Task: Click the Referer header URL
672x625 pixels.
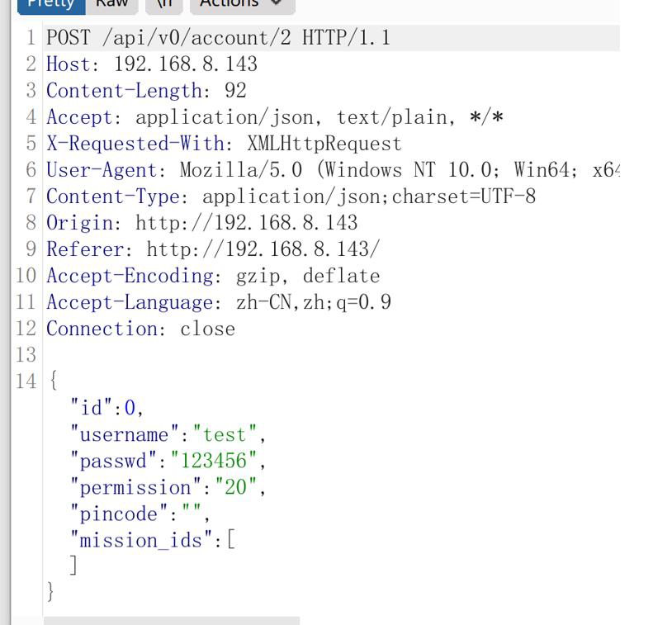Action: [263, 249]
